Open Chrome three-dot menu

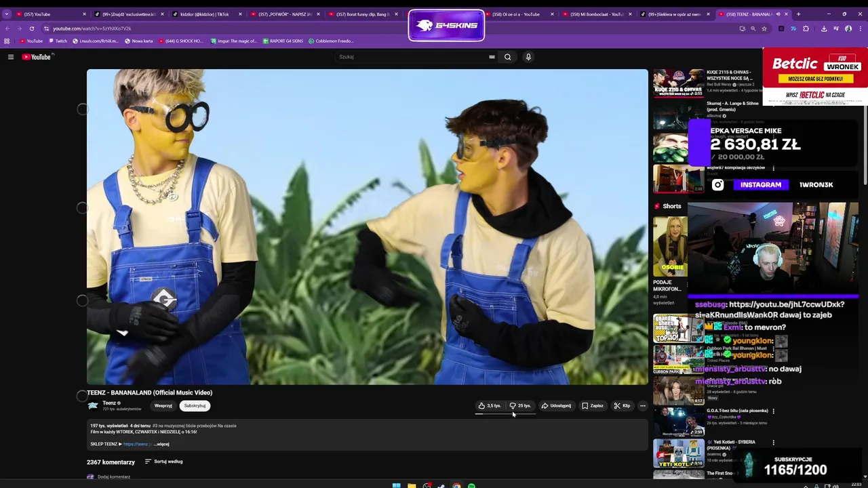pyautogui.click(x=860, y=28)
